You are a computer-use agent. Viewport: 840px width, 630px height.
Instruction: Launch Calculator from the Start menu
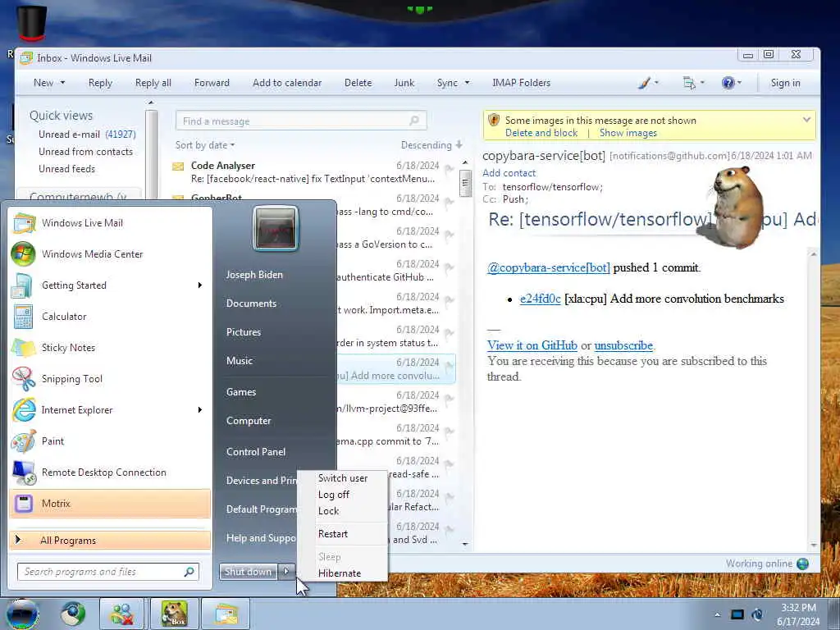click(x=110, y=316)
